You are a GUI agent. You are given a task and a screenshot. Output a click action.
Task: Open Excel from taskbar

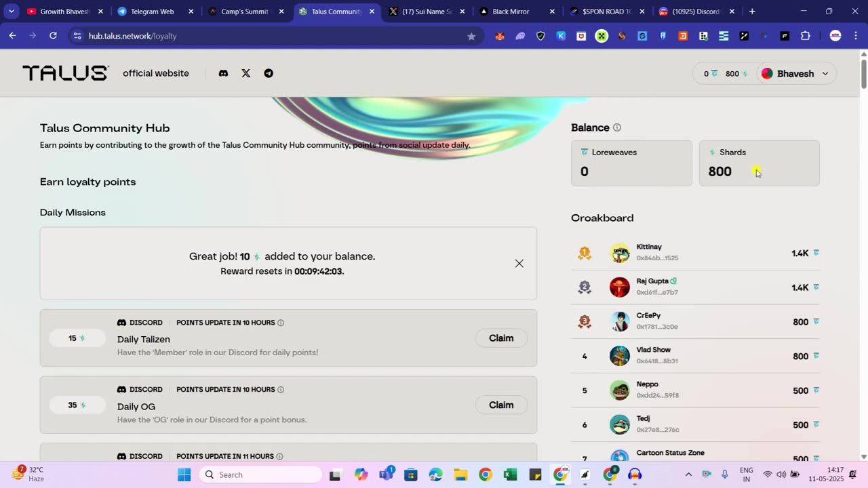coord(510,474)
